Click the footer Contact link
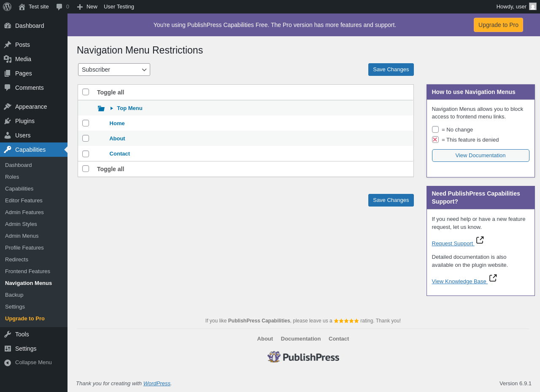 pyautogui.click(x=339, y=339)
